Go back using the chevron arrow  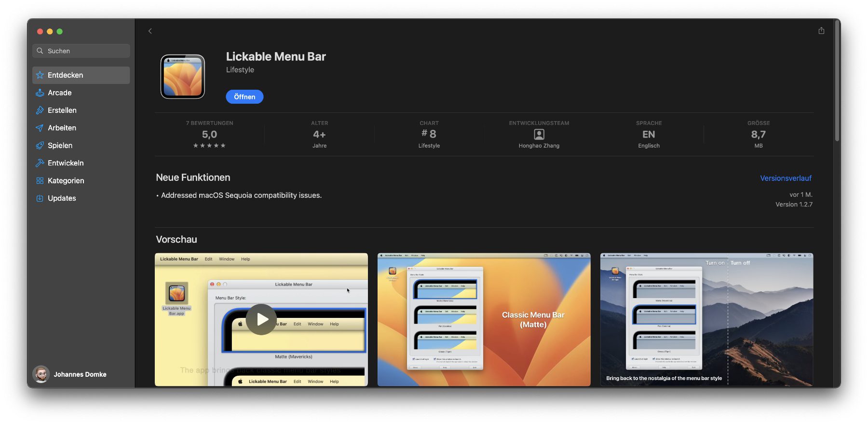pos(150,31)
